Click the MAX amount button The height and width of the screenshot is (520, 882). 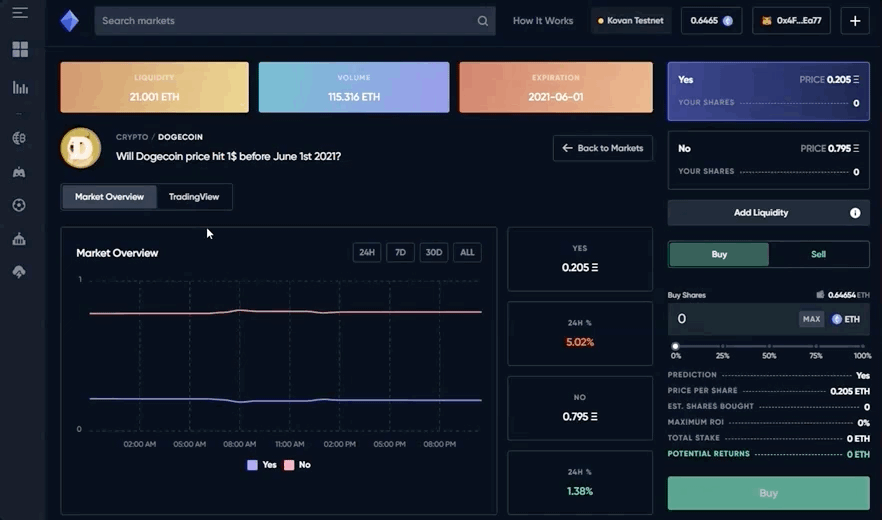(811, 319)
